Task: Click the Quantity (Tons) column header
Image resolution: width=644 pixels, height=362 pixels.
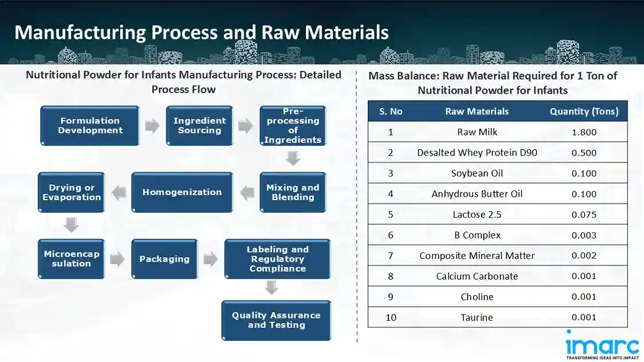Action: pyautogui.click(x=584, y=112)
